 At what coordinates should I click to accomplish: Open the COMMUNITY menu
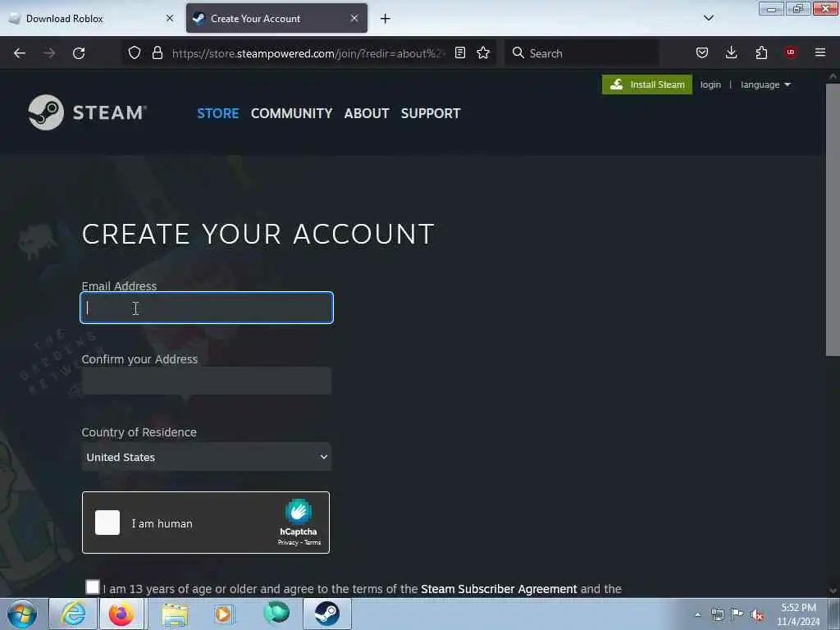point(291,113)
